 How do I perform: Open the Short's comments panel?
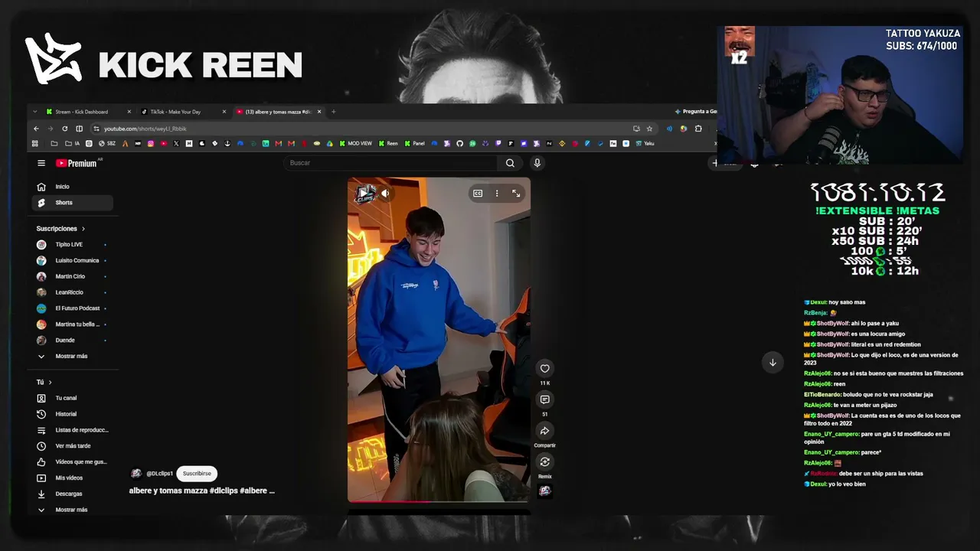point(544,399)
